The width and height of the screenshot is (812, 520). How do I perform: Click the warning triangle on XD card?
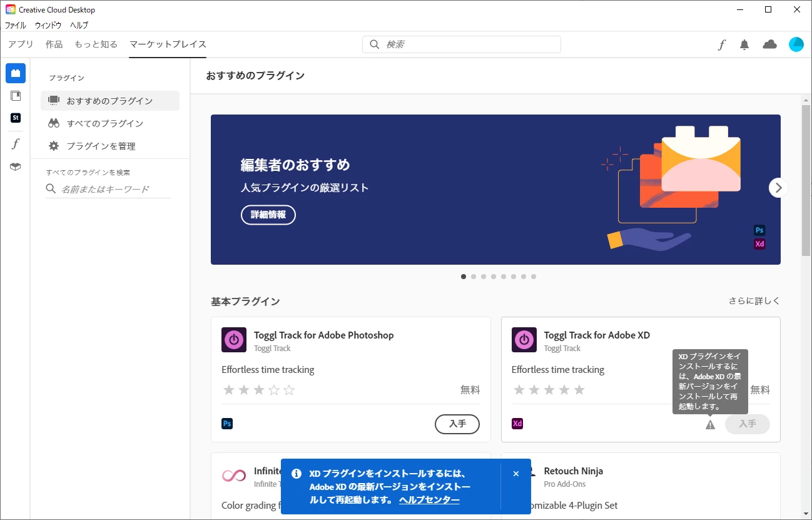coord(710,425)
